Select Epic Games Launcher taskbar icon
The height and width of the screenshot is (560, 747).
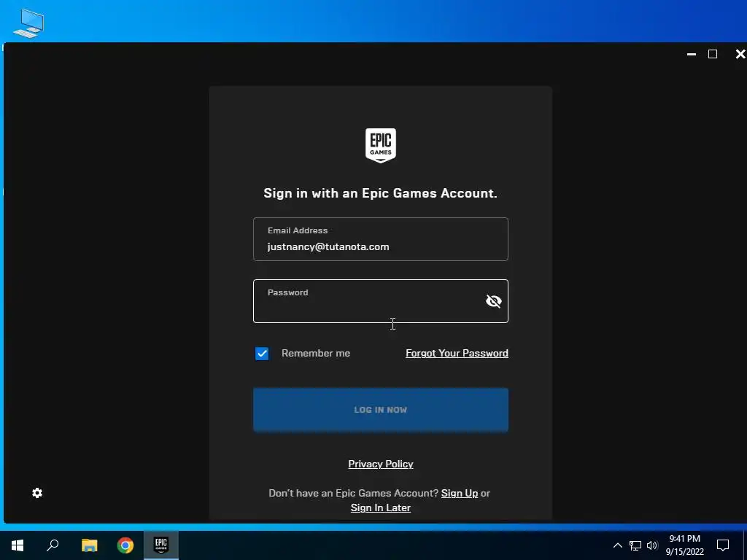click(161, 545)
